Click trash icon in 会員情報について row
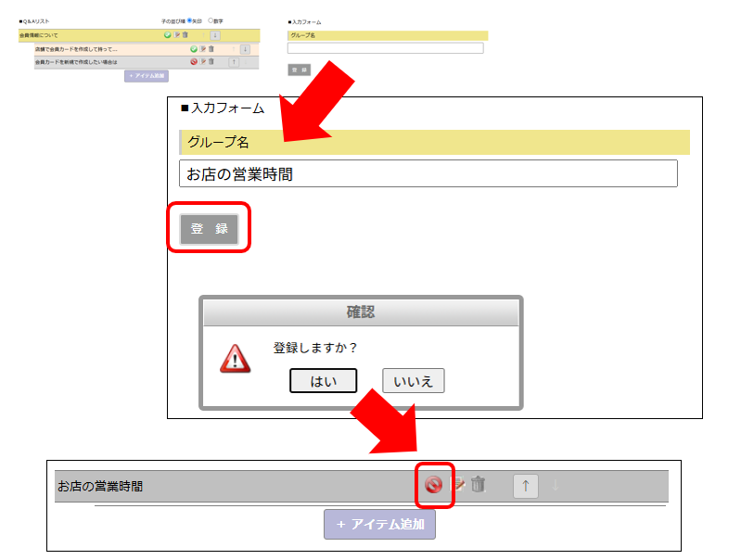The width and height of the screenshot is (741, 560). (185, 35)
